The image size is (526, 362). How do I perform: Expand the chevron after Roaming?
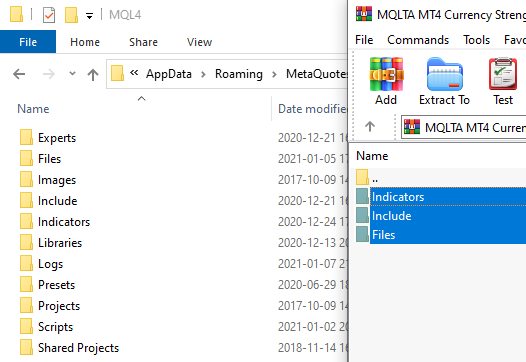[x=274, y=74]
